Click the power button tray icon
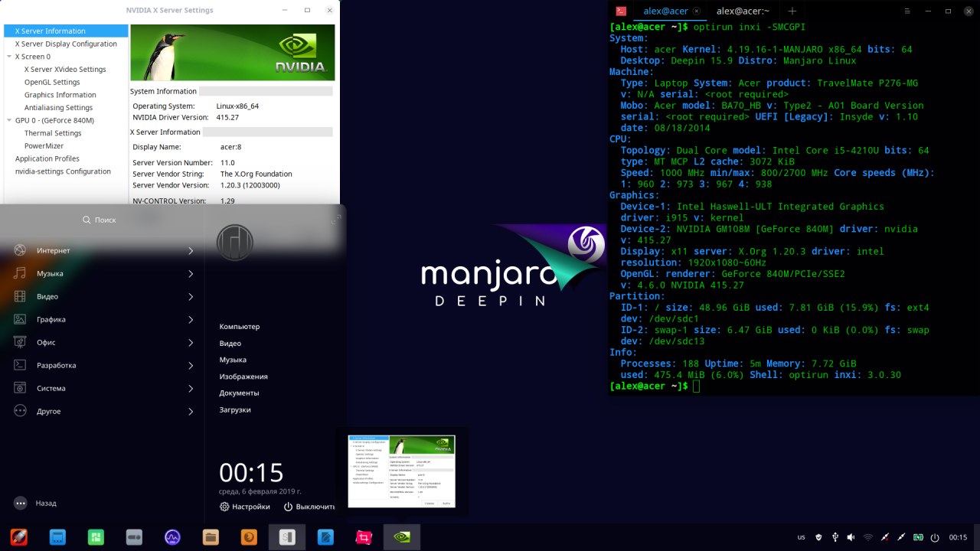This screenshot has height=551, width=980. click(x=935, y=537)
